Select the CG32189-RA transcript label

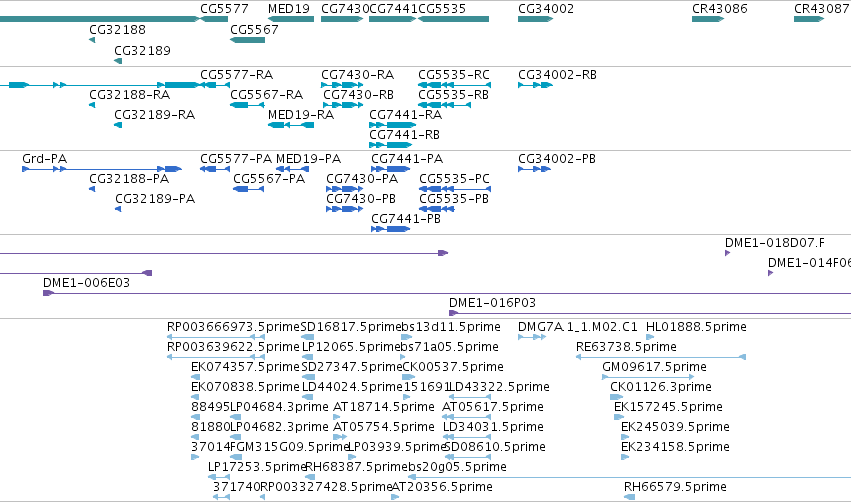click(155, 115)
